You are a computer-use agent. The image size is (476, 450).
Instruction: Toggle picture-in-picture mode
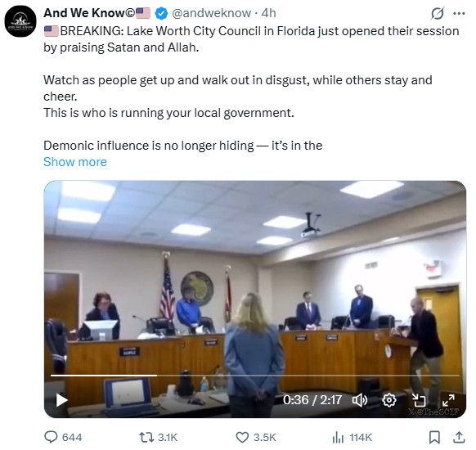[419, 400]
